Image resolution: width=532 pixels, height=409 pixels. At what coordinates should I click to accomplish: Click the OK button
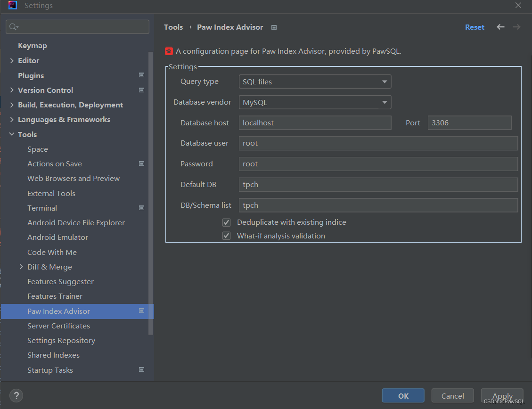click(403, 395)
